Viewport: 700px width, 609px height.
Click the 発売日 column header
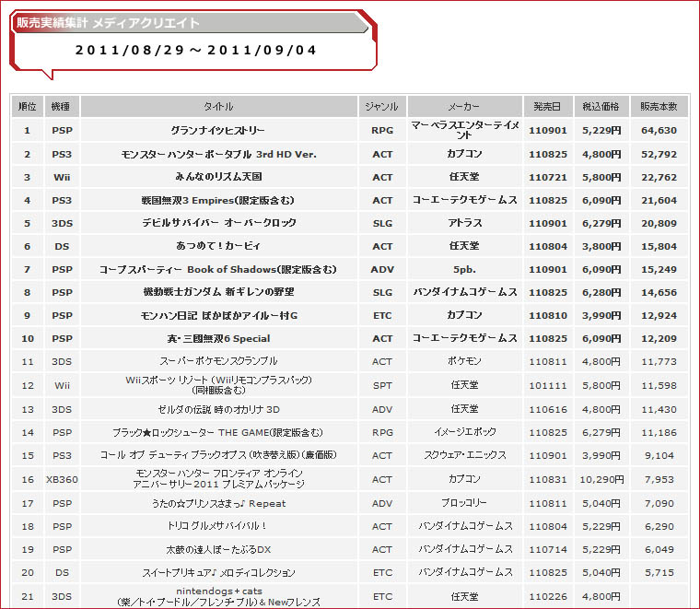548,106
